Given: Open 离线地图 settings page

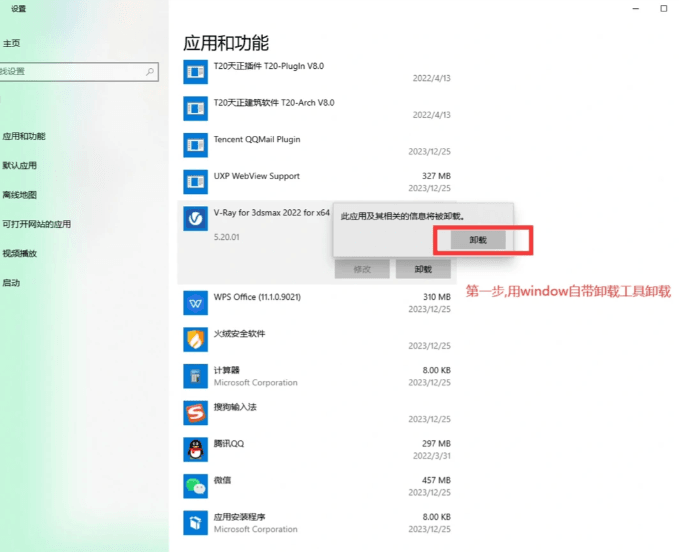Looking at the screenshot, I should coord(19,195).
